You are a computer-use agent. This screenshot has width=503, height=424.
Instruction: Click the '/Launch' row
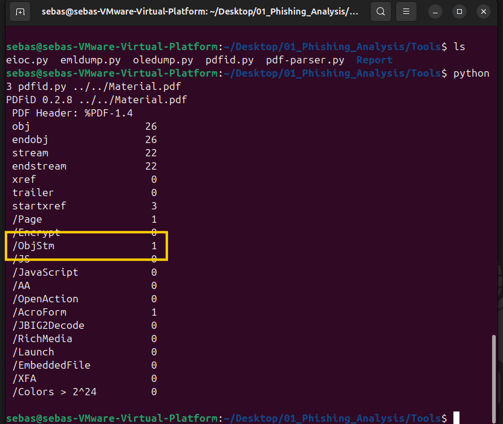click(x=84, y=352)
